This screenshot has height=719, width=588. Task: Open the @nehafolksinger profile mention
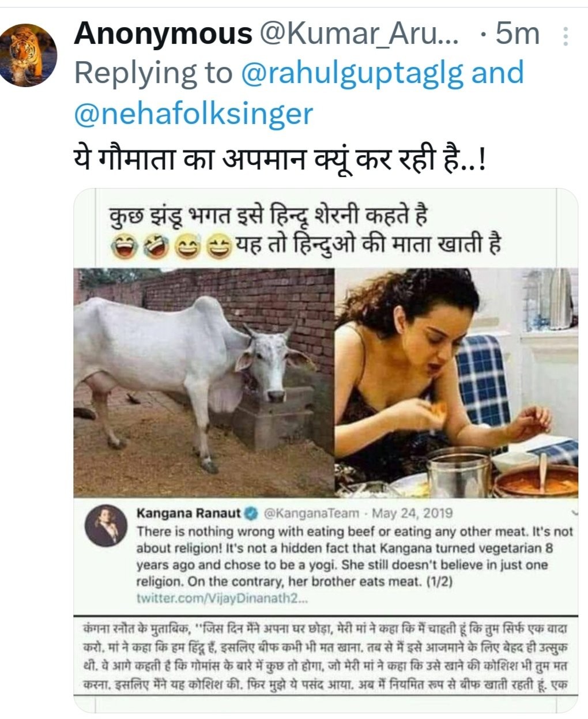pyautogui.click(x=194, y=113)
